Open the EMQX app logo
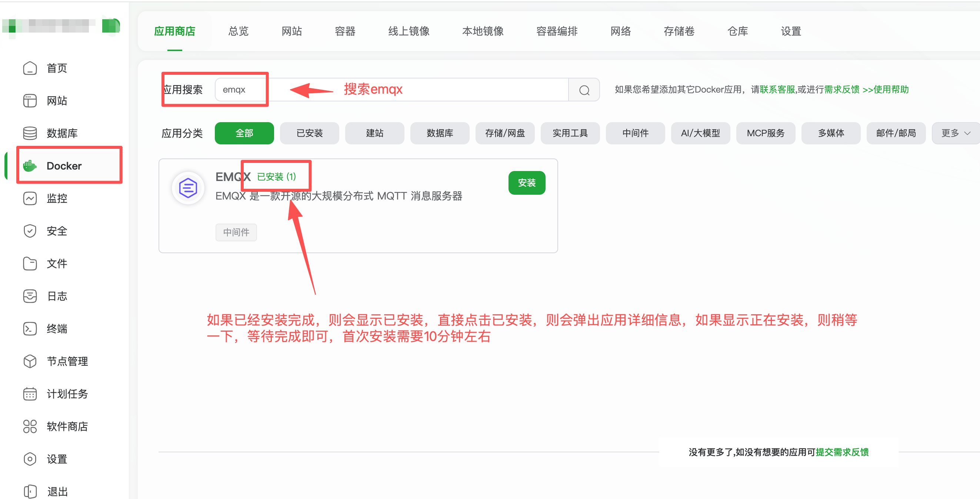This screenshot has width=980, height=499. coord(188,188)
